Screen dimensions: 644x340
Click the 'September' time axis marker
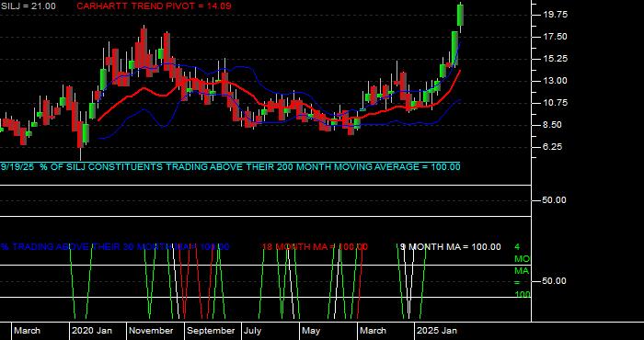point(211,331)
